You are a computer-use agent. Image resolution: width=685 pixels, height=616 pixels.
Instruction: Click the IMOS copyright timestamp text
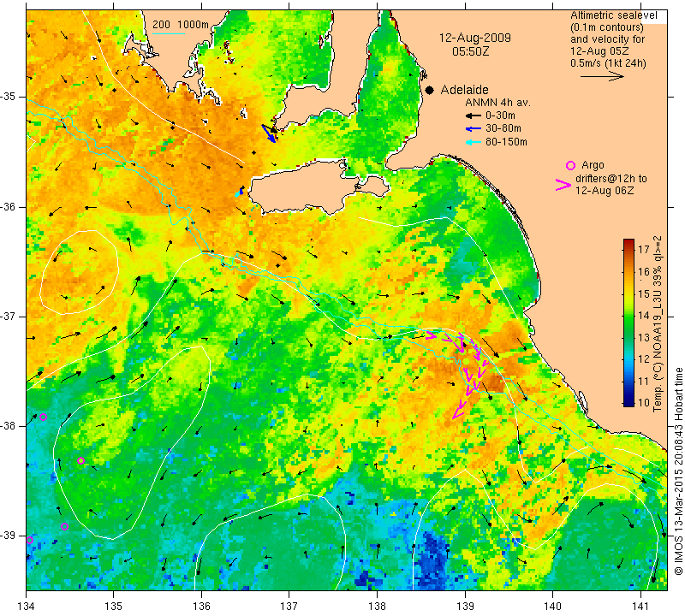[678, 471]
